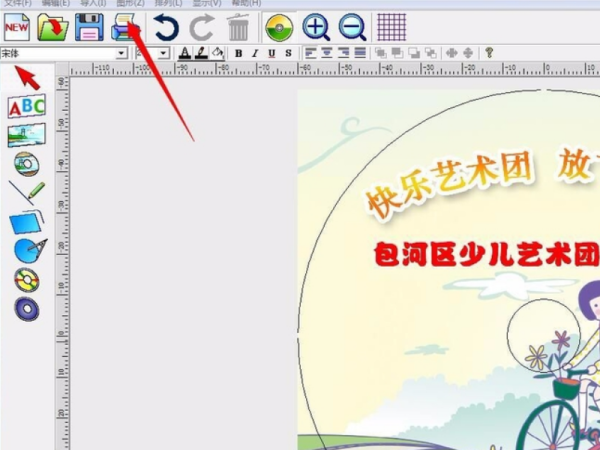Justify the text alignment
The image size is (600, 450).
360,53
